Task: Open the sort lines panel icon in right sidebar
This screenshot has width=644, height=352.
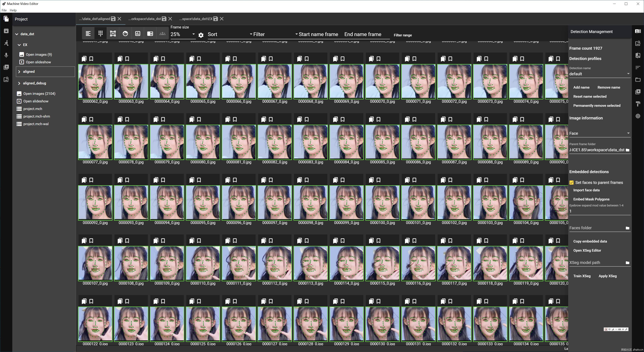Action: point(638,67)
